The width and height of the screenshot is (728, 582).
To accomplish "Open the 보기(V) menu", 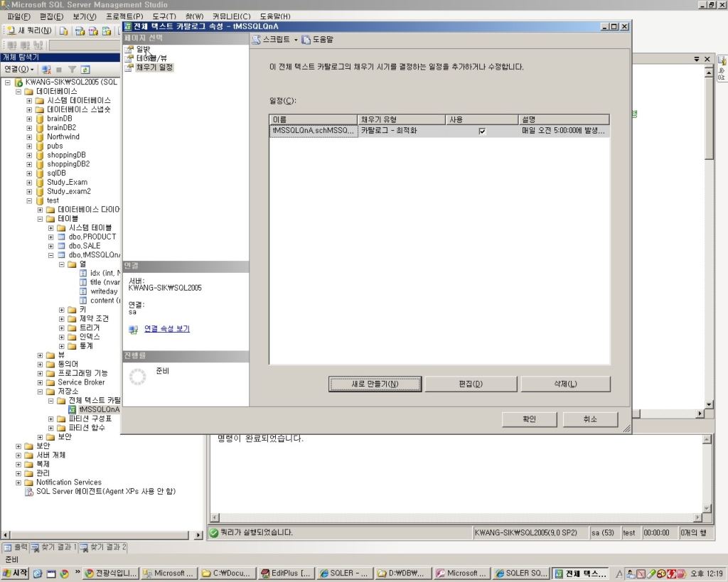I will [84, 16].
